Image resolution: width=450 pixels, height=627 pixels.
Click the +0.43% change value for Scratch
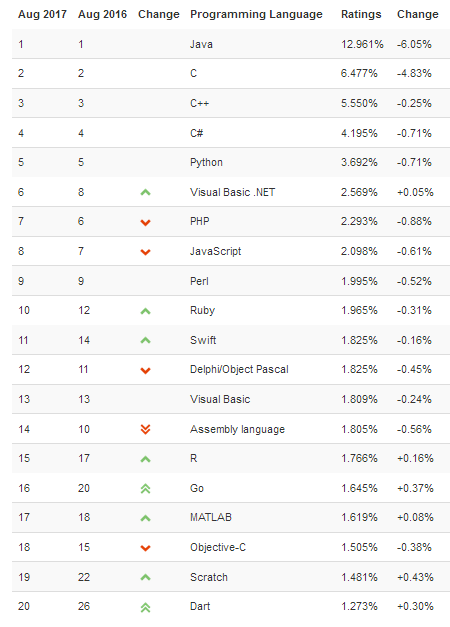pyautogui.click(x=415, y=577)
